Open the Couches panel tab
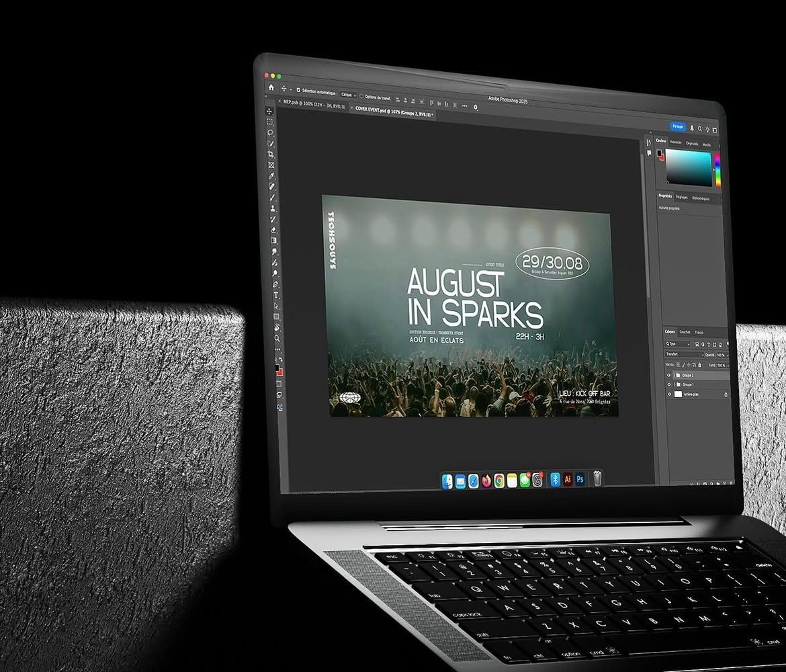Image resolution: width=786 pixels, height=672 pixels. coord(685,332)
